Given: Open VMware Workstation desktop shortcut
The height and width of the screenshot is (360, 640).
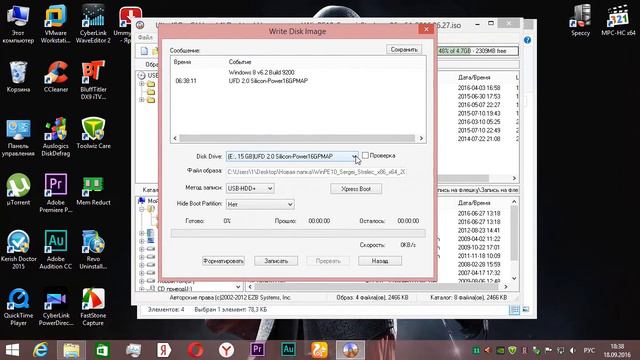Looking at the screenshot, I should (56, 24).
